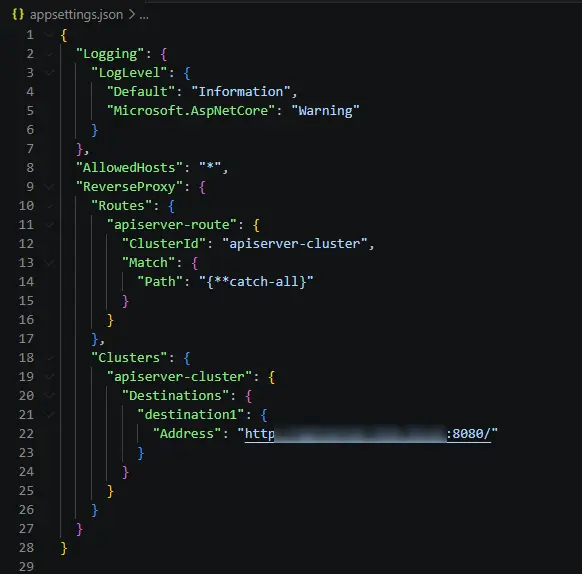Select line number 8 in the gutter
This screenshot has height=574, width=582.
coord(30,168)
